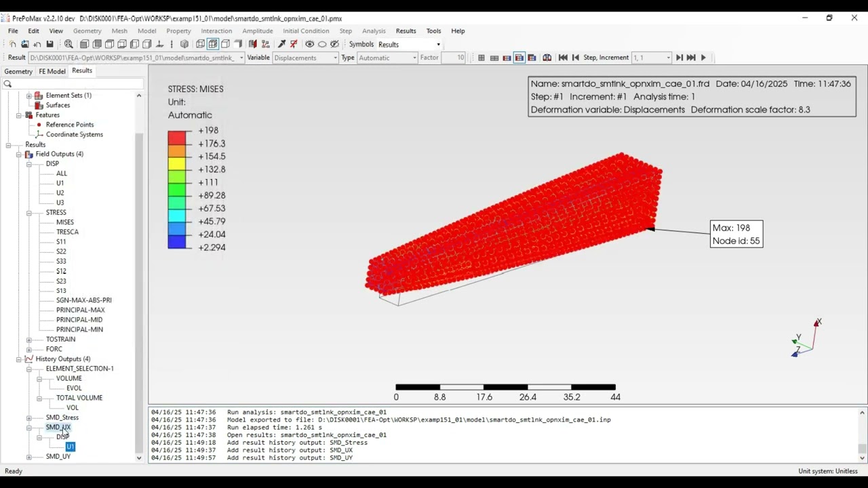
Task: Click the show all parts eye icon
Action: tap(309, 44)
